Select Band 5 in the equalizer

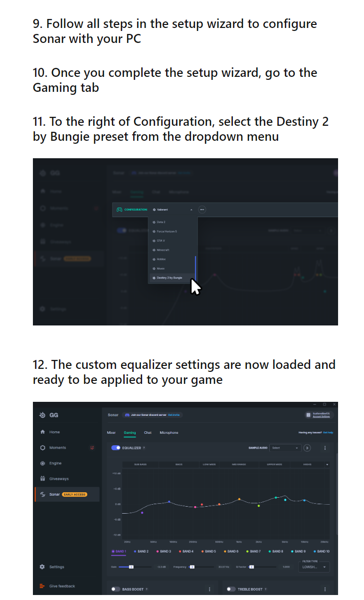[209, 552]
